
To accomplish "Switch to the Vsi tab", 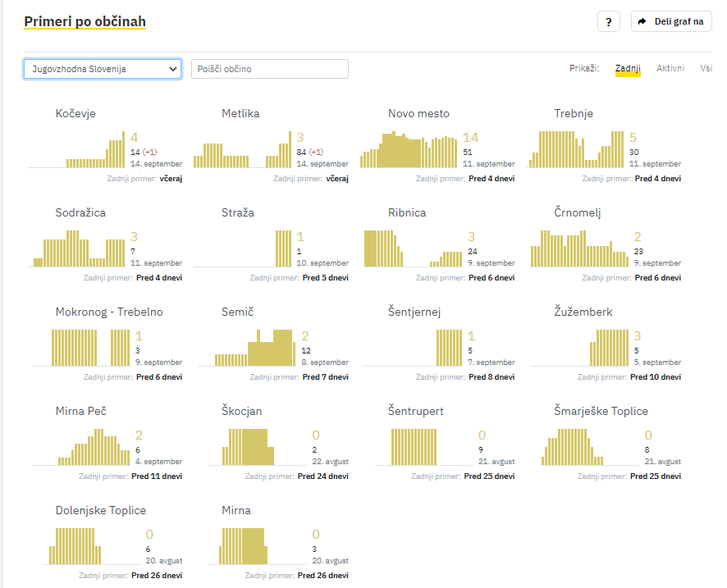I will point(706,68).
